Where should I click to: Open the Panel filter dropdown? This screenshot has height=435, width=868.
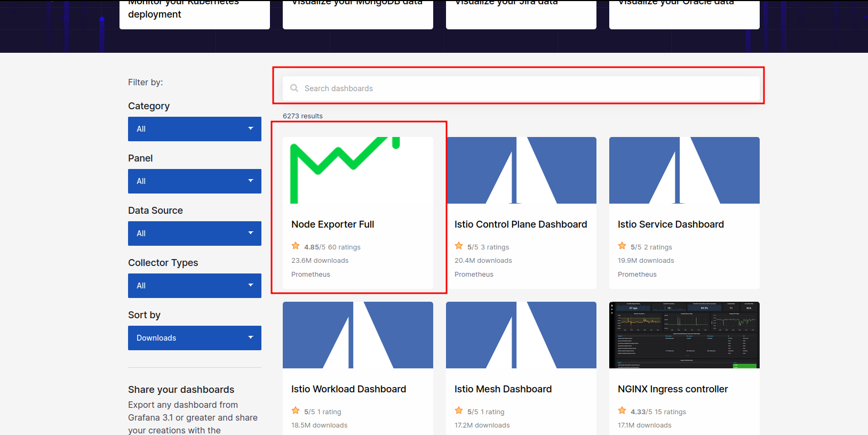pyautogui.click(x=195, y=181)
